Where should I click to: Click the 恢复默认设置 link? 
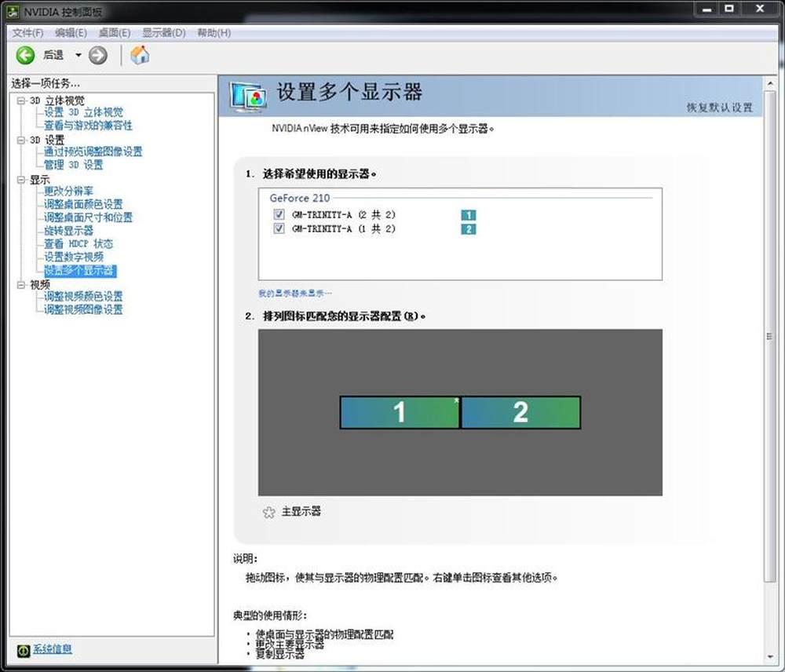click(x=719, y=108)
